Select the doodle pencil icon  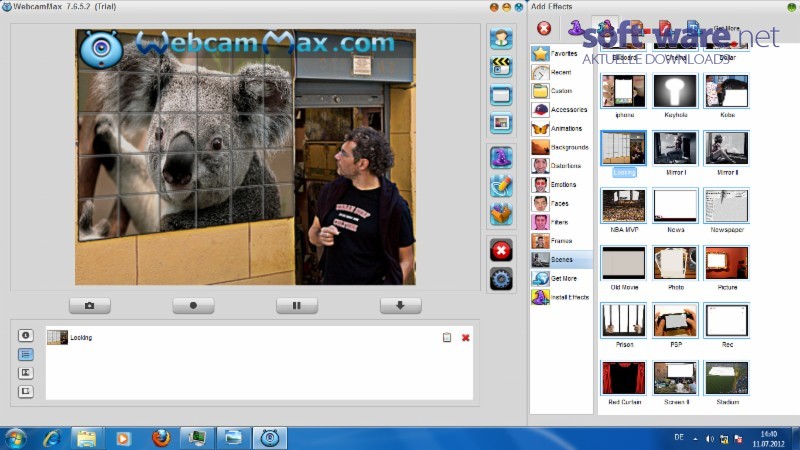point(501,186)
